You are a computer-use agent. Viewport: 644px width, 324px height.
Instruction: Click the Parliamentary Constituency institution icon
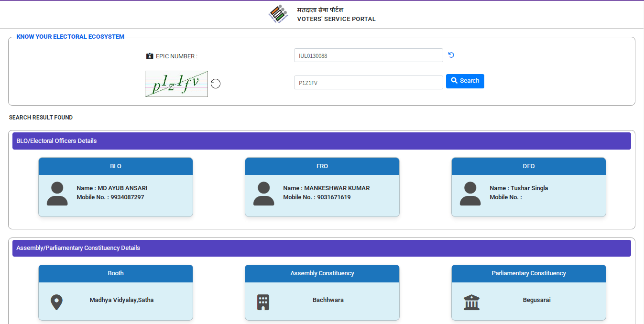(x=471, y=302)
